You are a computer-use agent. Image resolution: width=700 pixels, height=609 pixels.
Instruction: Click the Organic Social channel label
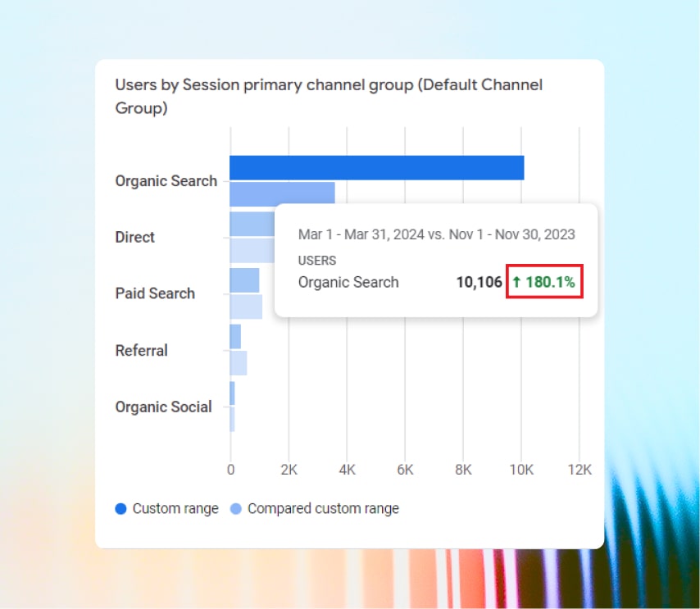[163, 407]
